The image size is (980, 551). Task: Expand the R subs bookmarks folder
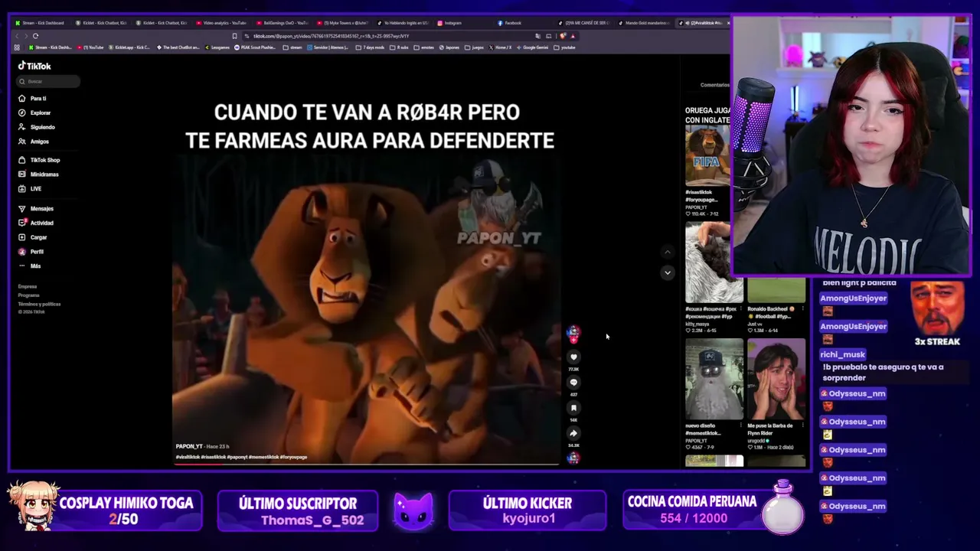[398, 47]
